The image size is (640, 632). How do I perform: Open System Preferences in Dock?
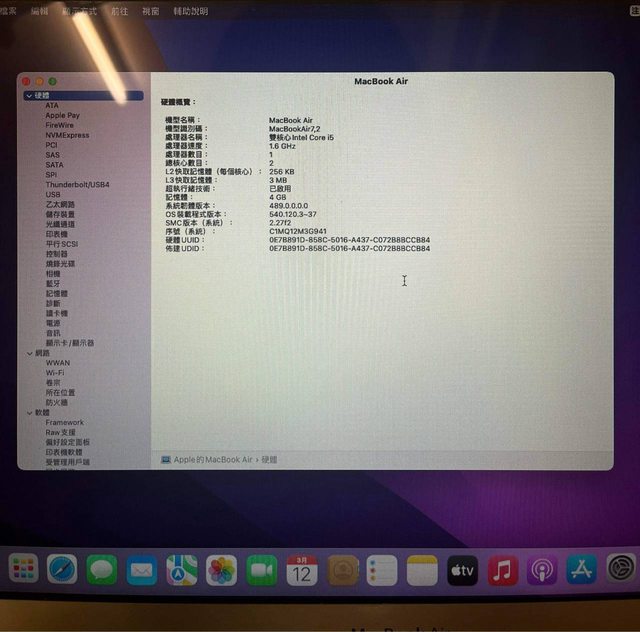click(621, 568)
